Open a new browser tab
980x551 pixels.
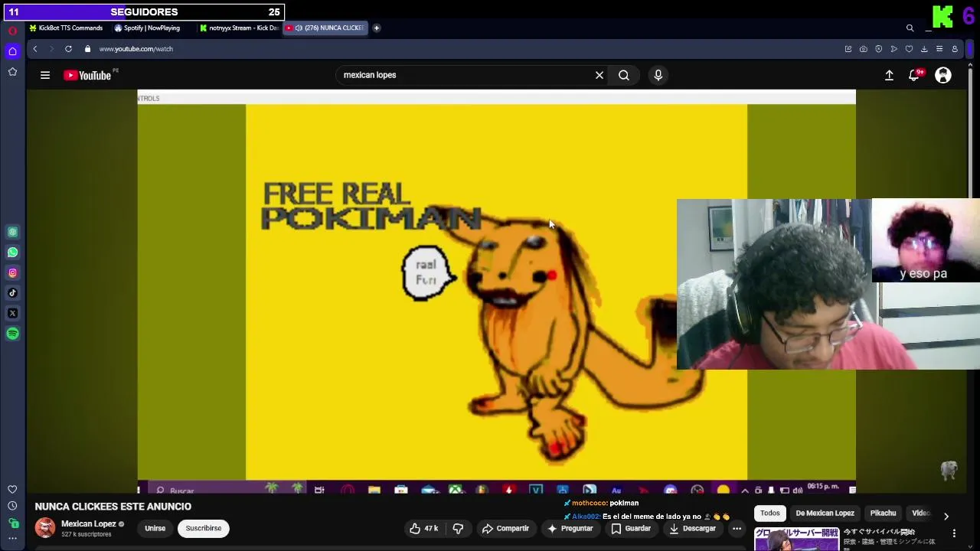(x=376, y=28)
